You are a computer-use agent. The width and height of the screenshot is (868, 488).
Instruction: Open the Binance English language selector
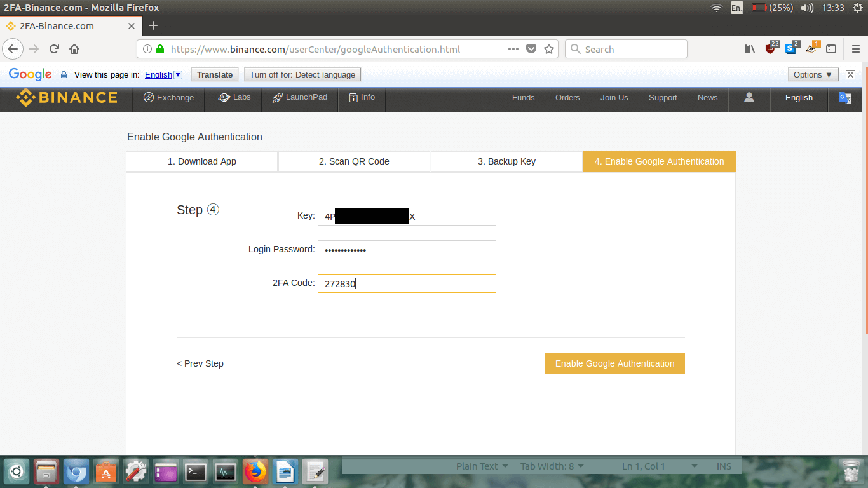point(799,98)
